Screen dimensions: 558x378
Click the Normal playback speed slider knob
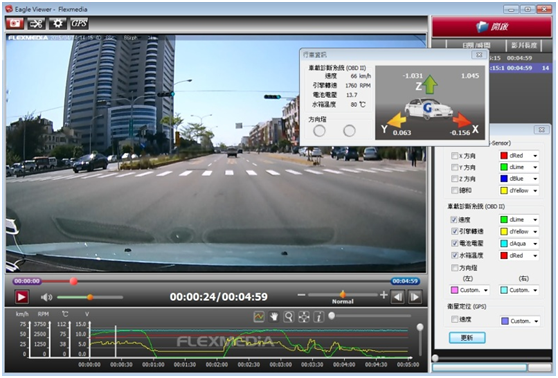(343, 294)
